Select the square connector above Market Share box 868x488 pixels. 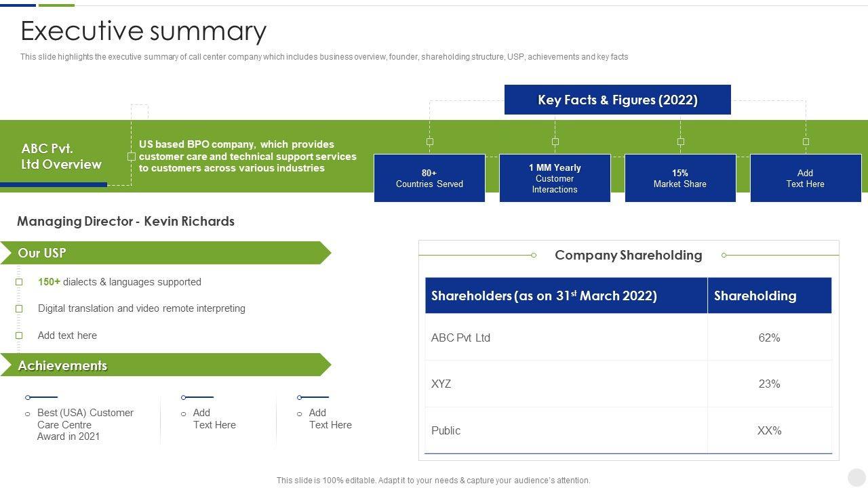680,142
